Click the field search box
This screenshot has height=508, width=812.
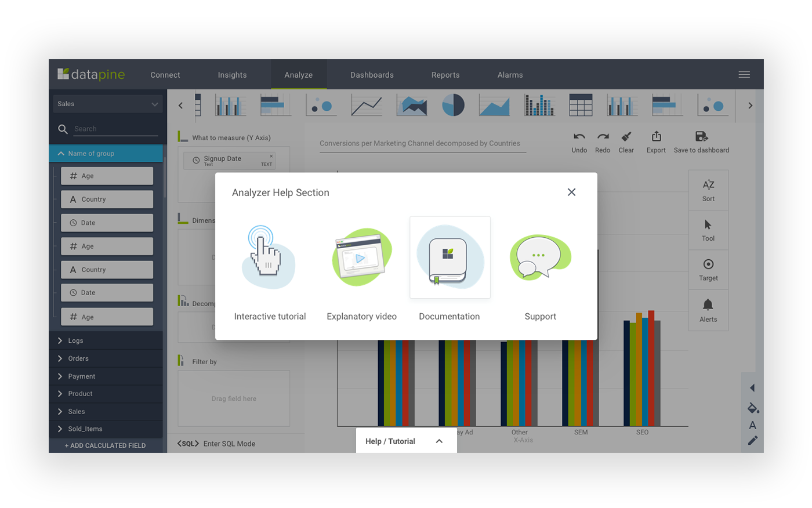[x=115, y=129]
